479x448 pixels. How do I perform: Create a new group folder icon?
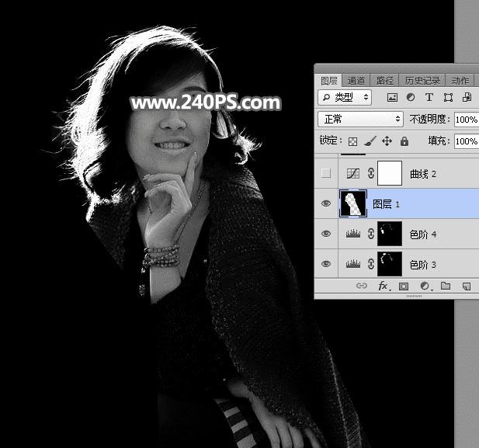pyautogui.click(x=446, y=286)
